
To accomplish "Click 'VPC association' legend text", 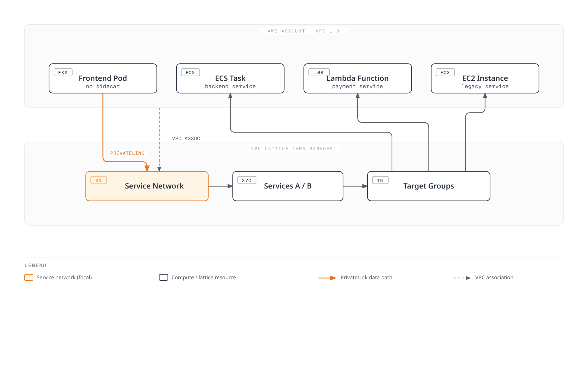I will click(494, 278).
